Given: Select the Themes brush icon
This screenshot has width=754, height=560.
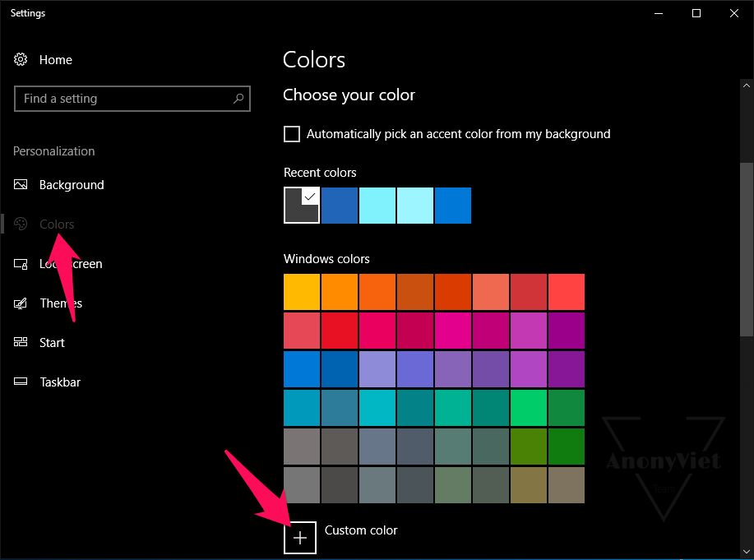Looking at the screenshot, I should coord(21,303).
